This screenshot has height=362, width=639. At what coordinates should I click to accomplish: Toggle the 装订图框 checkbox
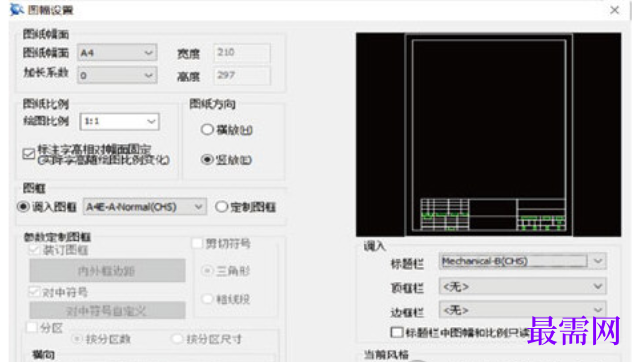click(x=34, y=250)
